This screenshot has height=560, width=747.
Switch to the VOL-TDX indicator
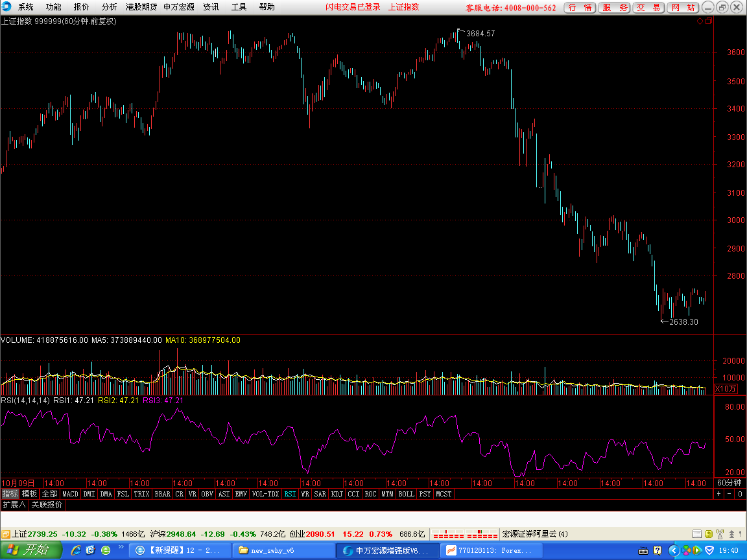265,494
